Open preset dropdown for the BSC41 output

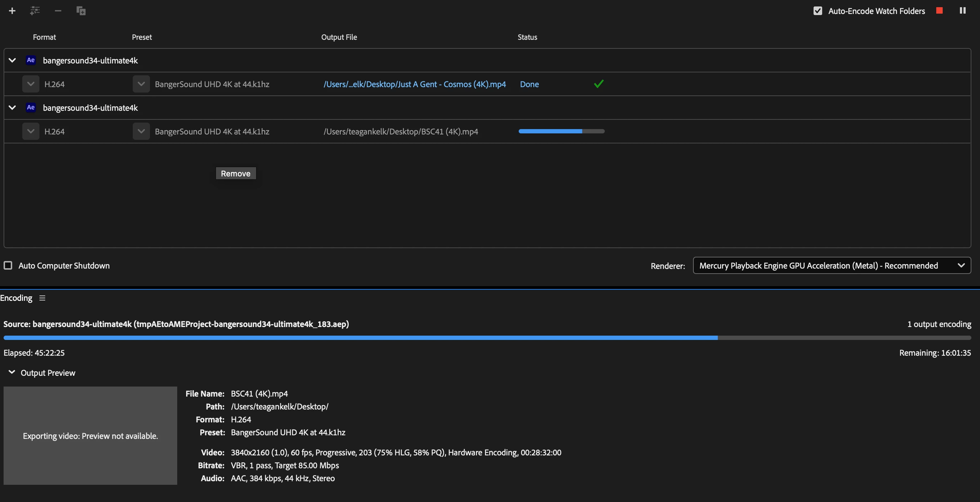[141, 131]
